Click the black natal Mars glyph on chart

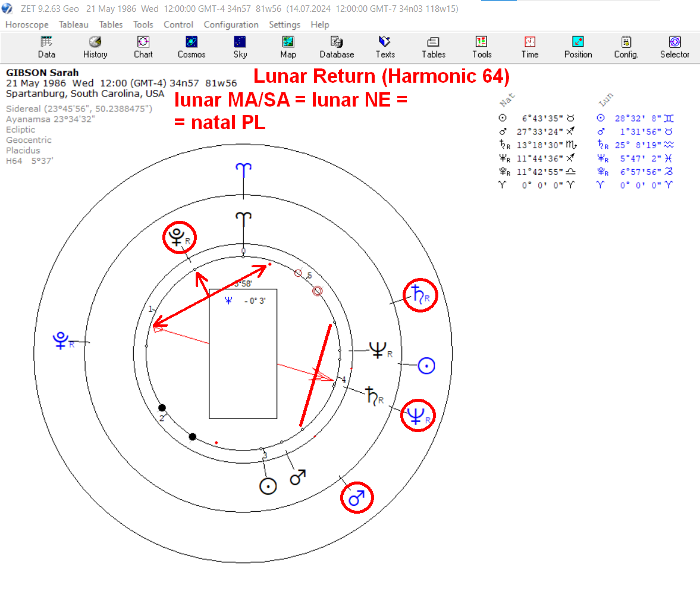pos(298,477)
